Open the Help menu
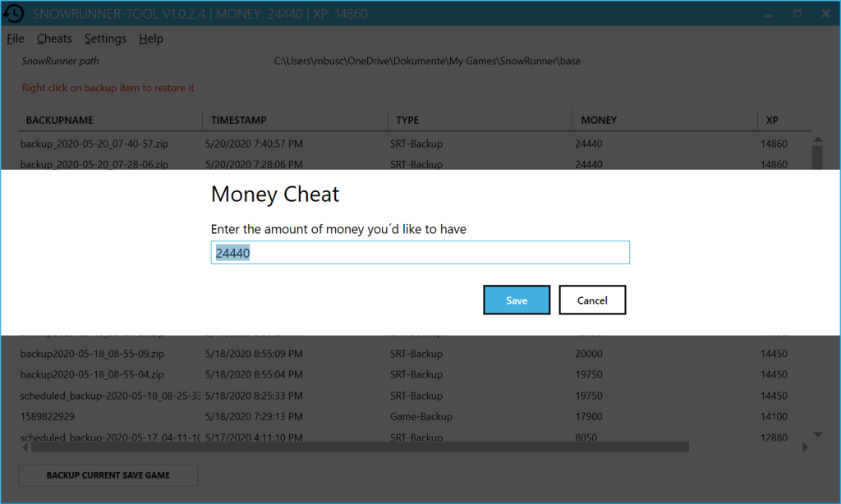The height and width of the screenshot is (504, 841). point(151,39)
